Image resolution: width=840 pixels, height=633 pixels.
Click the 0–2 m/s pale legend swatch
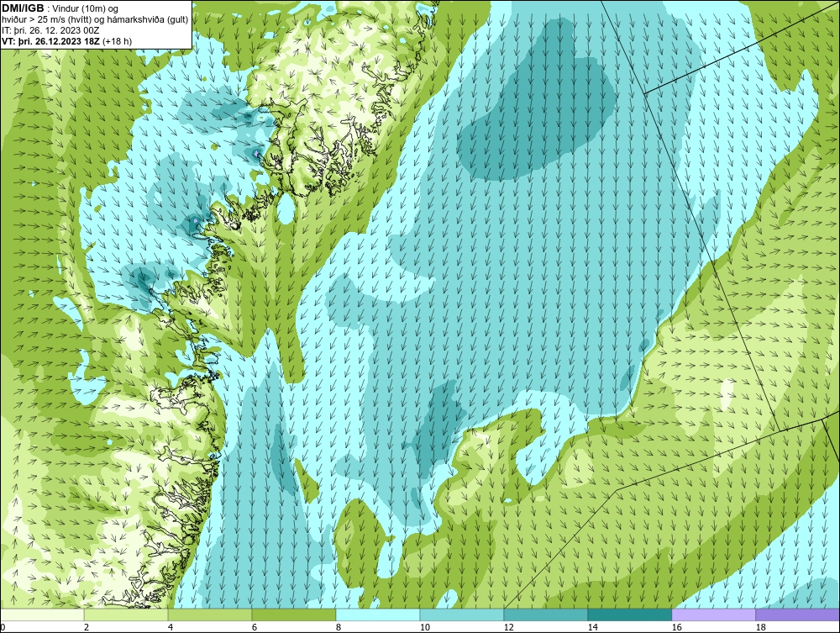pos(42,615)
